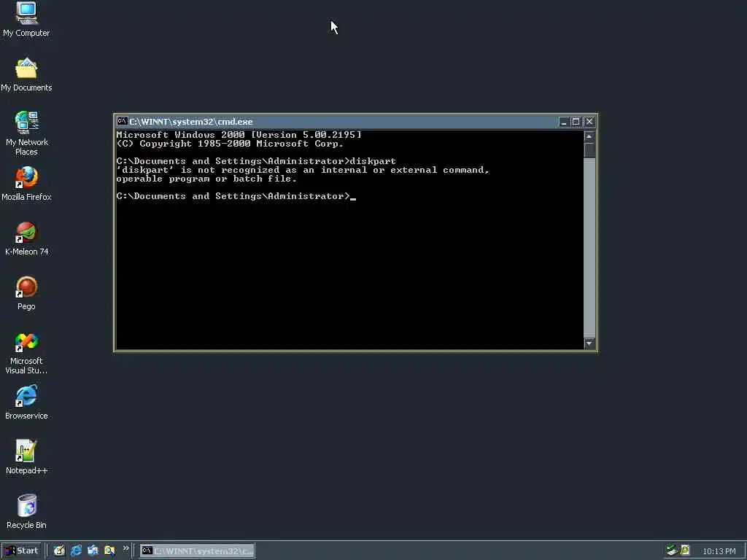This screenshot has width=747, height=560.
Task: Click the yellow system tray icon
Action: pos(685,551)
